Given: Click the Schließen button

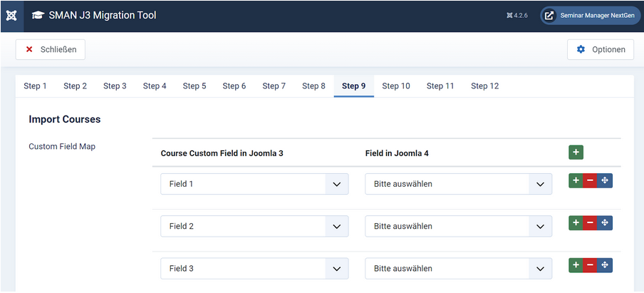Looking at the screenshot, I should pyautogui.click(x=51, y=49).
